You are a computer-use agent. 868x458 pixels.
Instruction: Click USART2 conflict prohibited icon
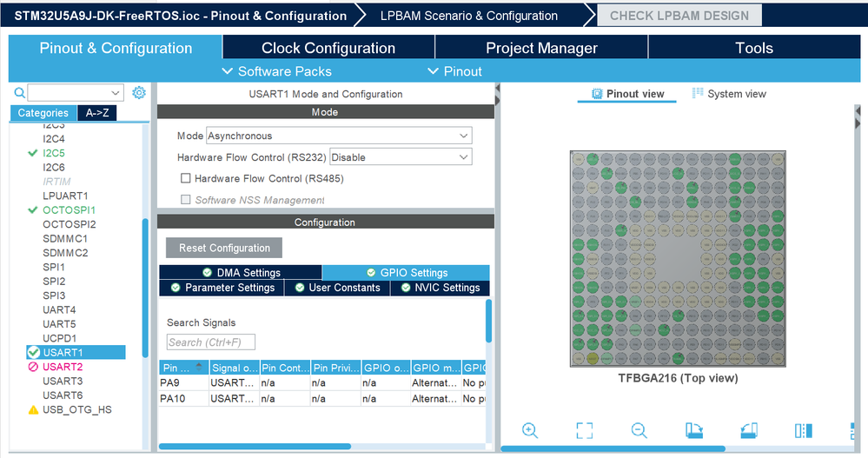click(x=33, y=367)
